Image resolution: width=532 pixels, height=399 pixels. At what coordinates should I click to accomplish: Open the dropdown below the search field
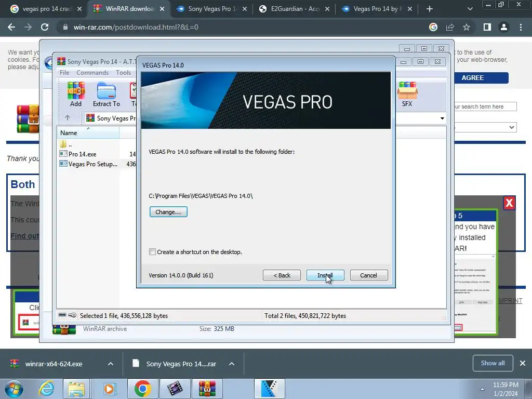click(x=485, y=127)
